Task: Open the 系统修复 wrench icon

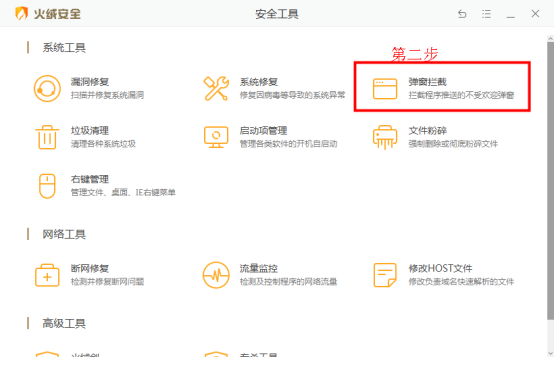Action: coord(216,88)
